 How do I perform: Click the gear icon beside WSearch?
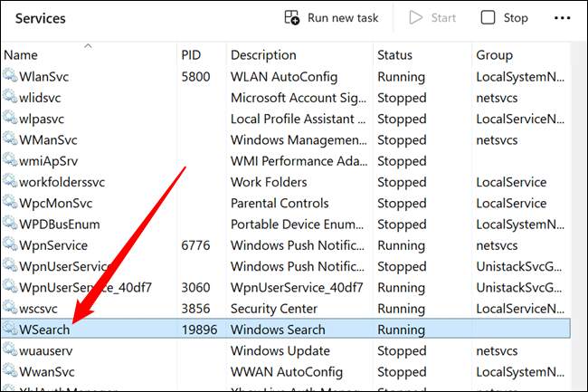coord(10,329)
